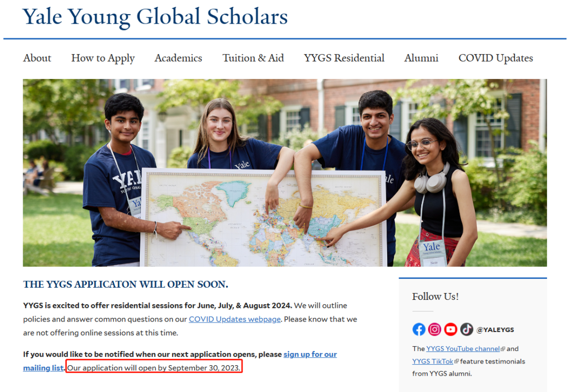Click the students-with-world-map banner photo
The image size is (568, 392).
coord(285,173)
